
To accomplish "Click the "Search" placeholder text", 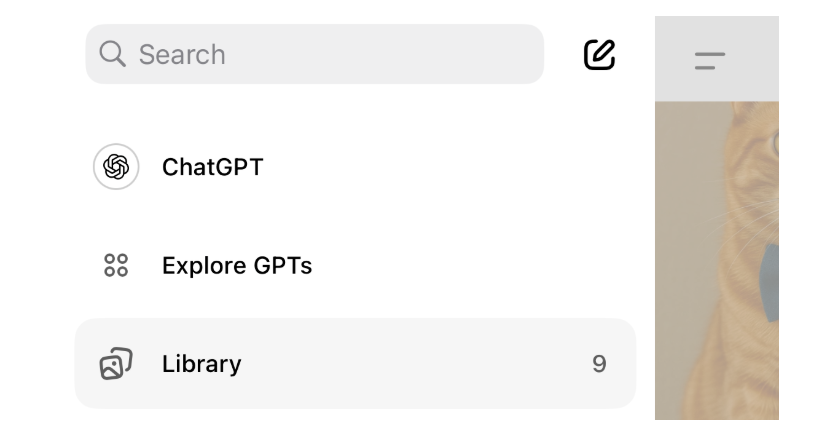I will coord(182,54).
